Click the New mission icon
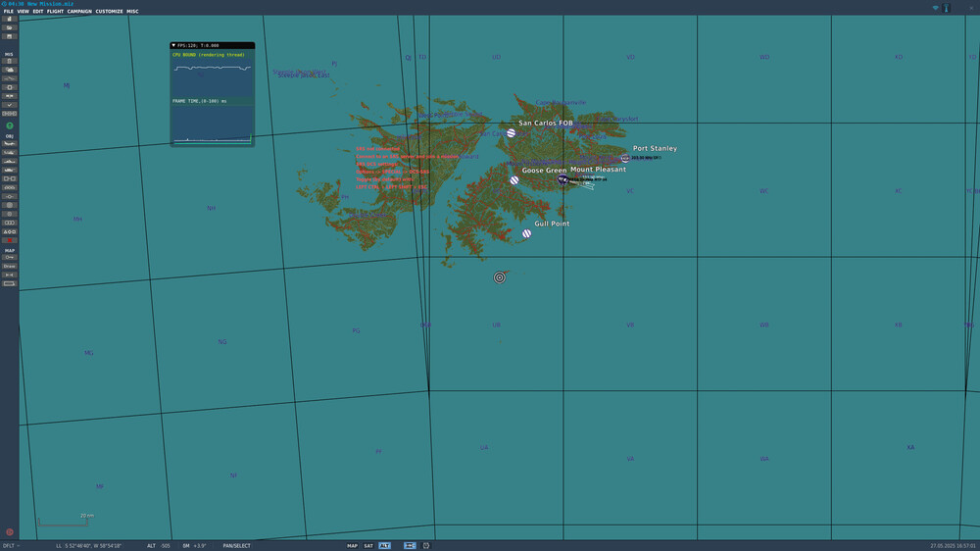Image resolution: width=980 pixels, height=551 pixels. (x=10, y=20)
